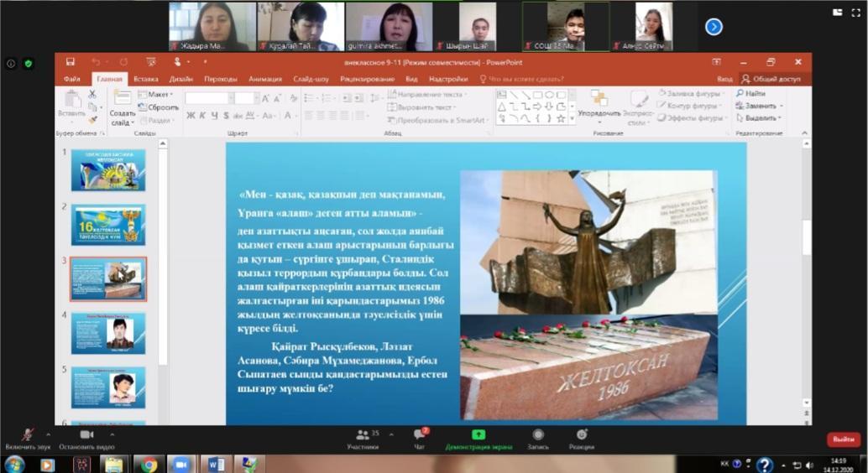Open ribbon display options icon
The image size is (868, 473).
pos(716,62)
